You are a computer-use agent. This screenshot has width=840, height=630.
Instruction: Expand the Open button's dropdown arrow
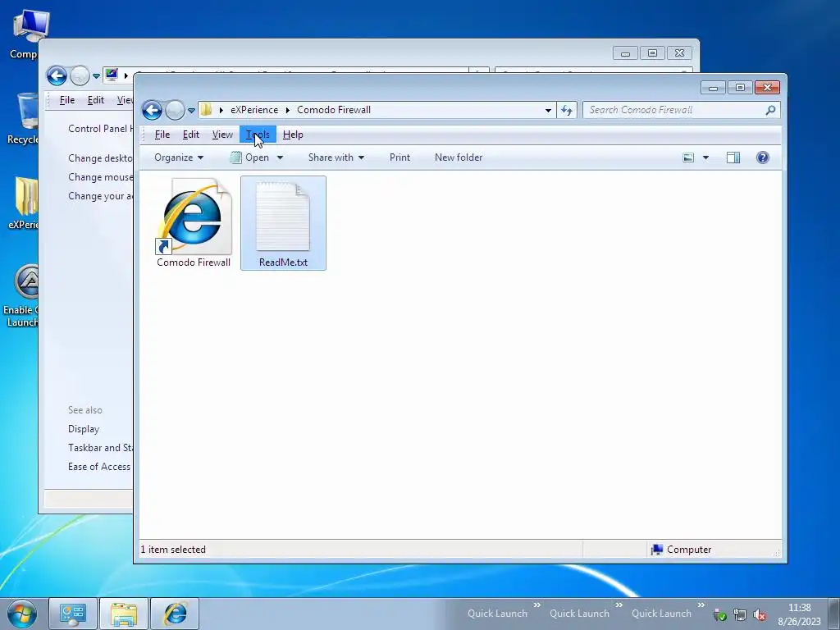point(280,157)
